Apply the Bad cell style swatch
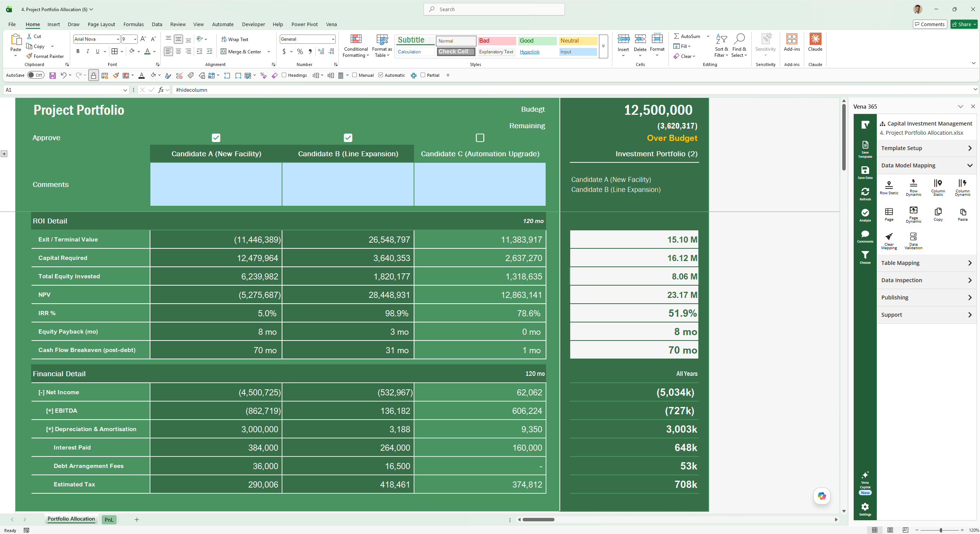Viewport: 980px width, 534px height. click(x=497, y=41)
